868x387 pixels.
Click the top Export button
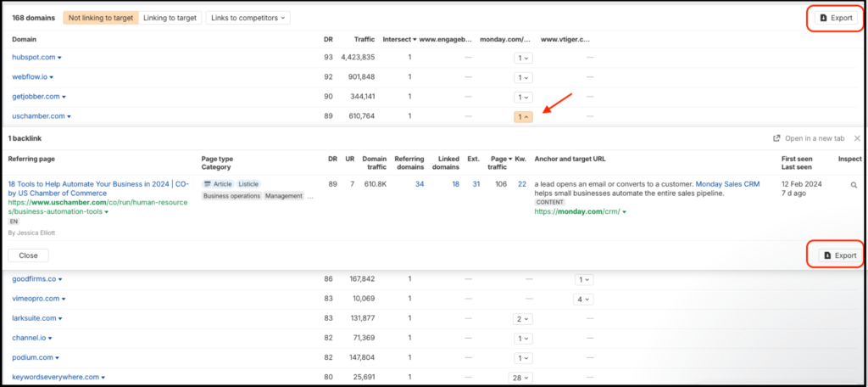[x=836, y=18]
